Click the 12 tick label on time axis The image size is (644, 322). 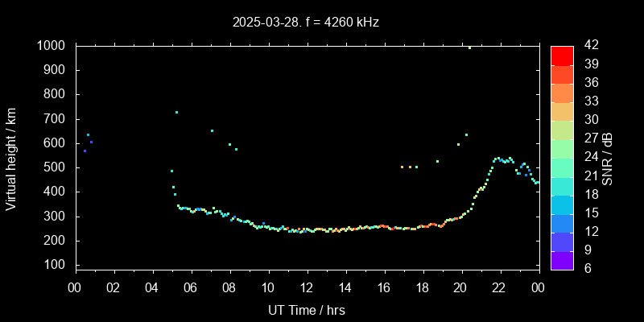[307, 287]
